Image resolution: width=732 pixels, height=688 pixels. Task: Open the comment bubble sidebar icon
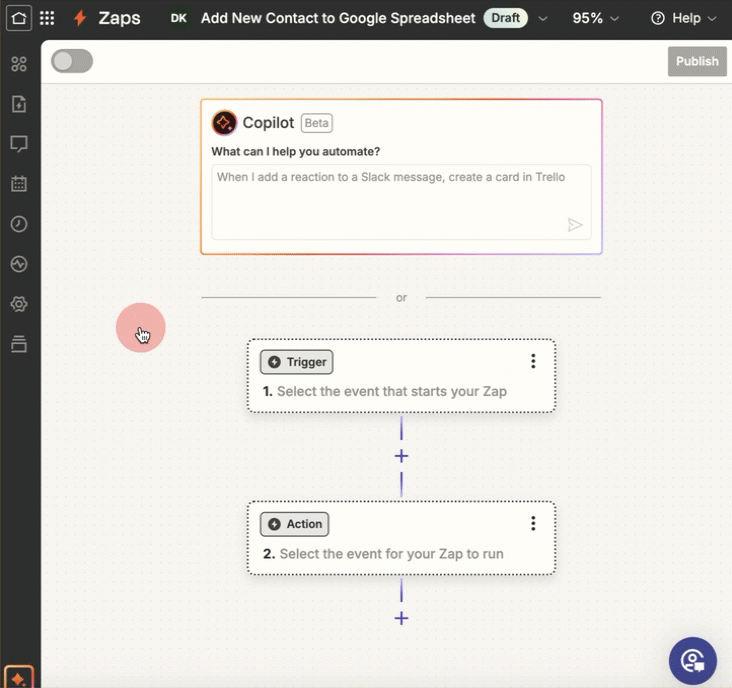tap(19, 144)
